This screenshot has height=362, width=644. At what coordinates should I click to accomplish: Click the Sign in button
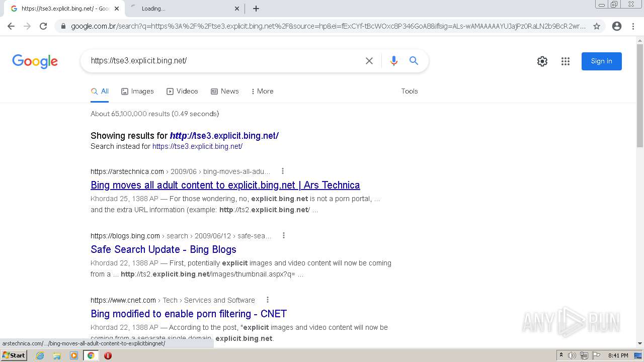(602, 61)
